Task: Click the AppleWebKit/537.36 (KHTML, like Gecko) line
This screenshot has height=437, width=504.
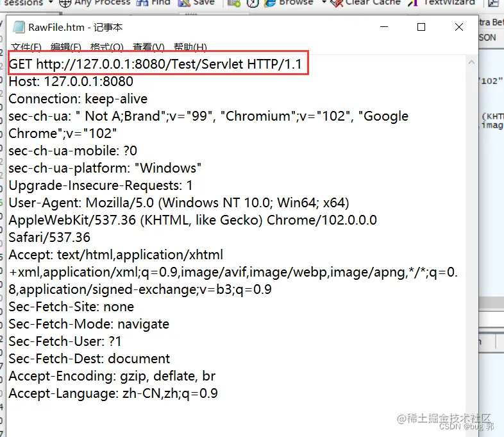Action: pyautogui.click(x=192, y=220)
